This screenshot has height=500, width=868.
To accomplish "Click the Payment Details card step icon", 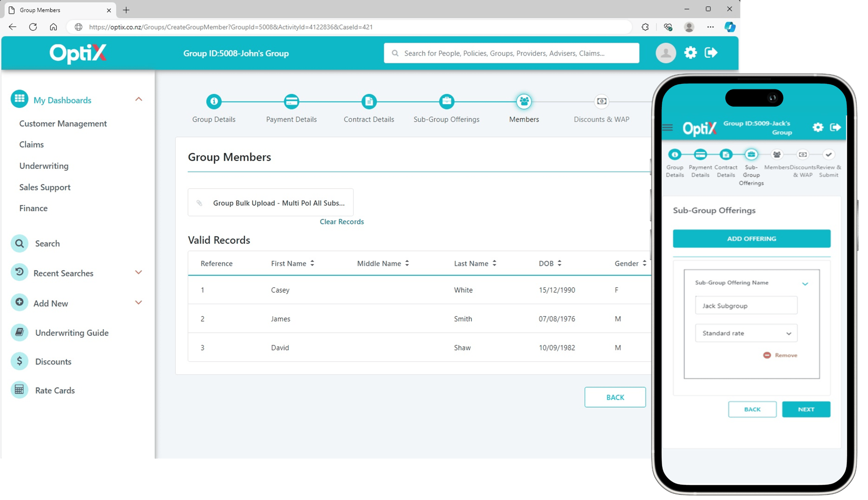I will (291, 101).
